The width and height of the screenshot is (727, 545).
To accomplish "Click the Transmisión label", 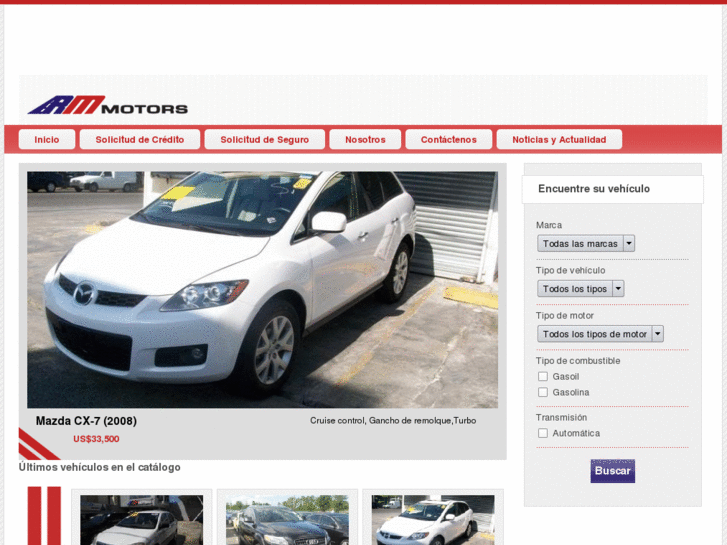I will [x=561, y=417].
